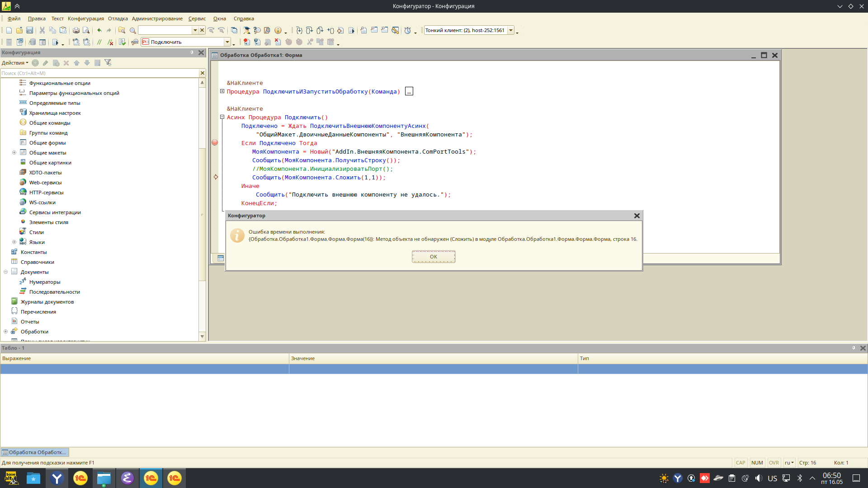Move element down in configuration tree
This screenshot has height=488, width=868.
[87, 63]
